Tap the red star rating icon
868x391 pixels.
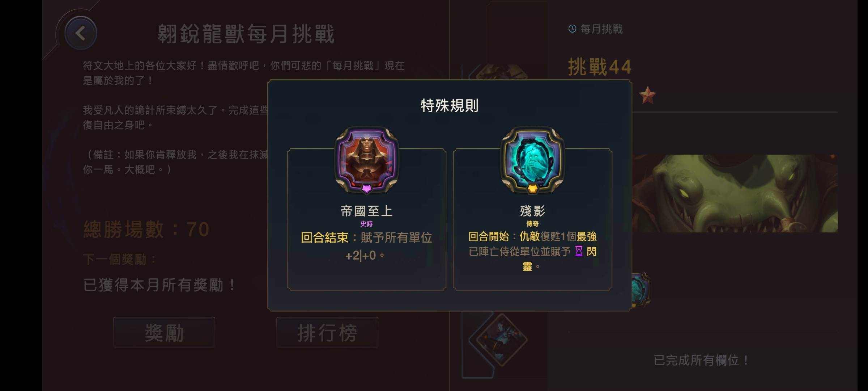pos(647,95)
